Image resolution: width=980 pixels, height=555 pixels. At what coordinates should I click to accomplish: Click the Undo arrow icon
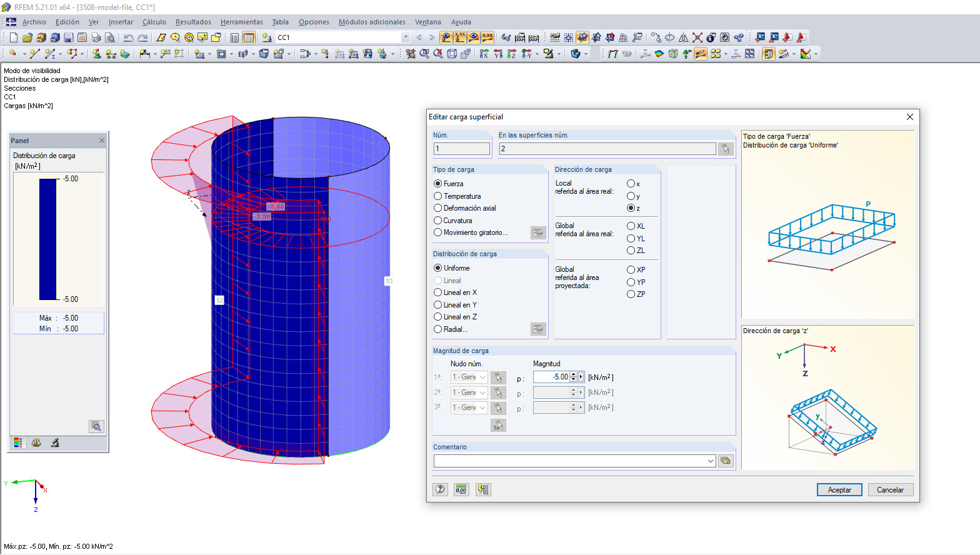[x=128, y=37]
